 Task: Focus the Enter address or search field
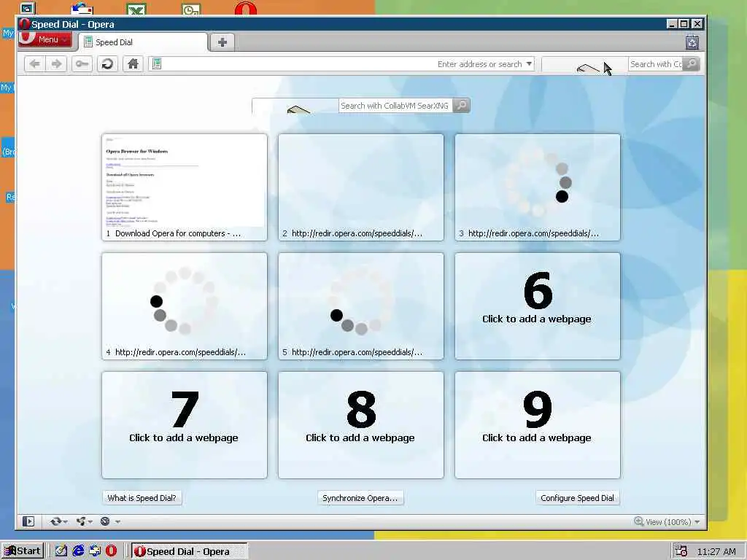(x=341, y=64)
